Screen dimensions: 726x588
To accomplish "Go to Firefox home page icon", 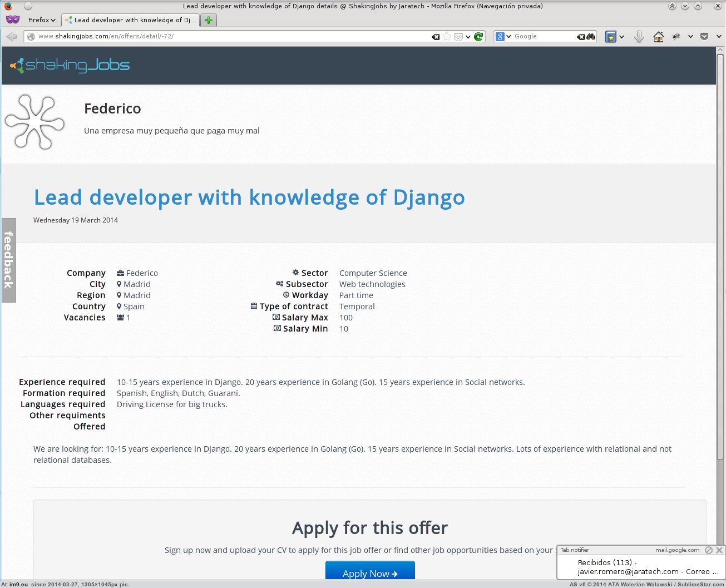I will tap(659, 37).
